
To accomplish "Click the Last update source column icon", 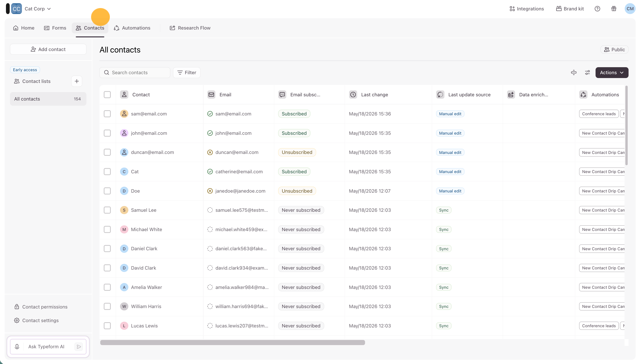I will (440, 94).
